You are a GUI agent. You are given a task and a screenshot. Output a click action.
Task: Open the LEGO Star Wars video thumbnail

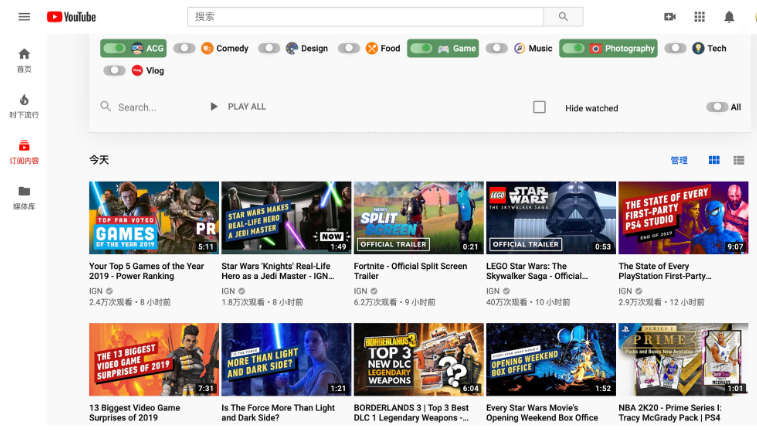550,217
